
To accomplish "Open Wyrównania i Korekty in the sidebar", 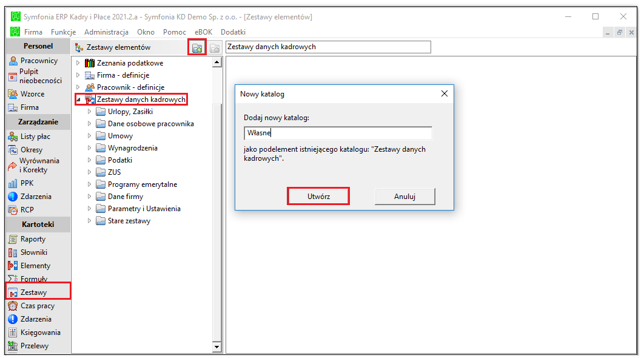I will 34,165.
